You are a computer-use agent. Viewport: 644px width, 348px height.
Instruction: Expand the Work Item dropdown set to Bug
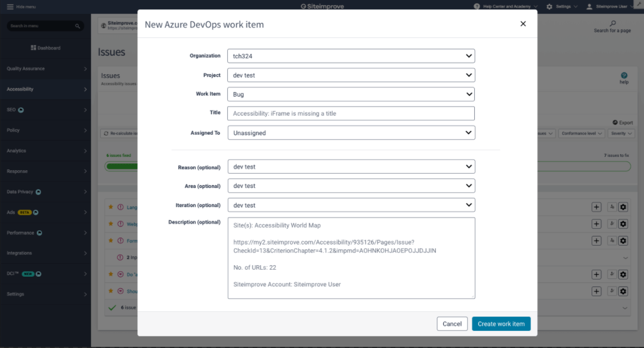tap(351, 94)
